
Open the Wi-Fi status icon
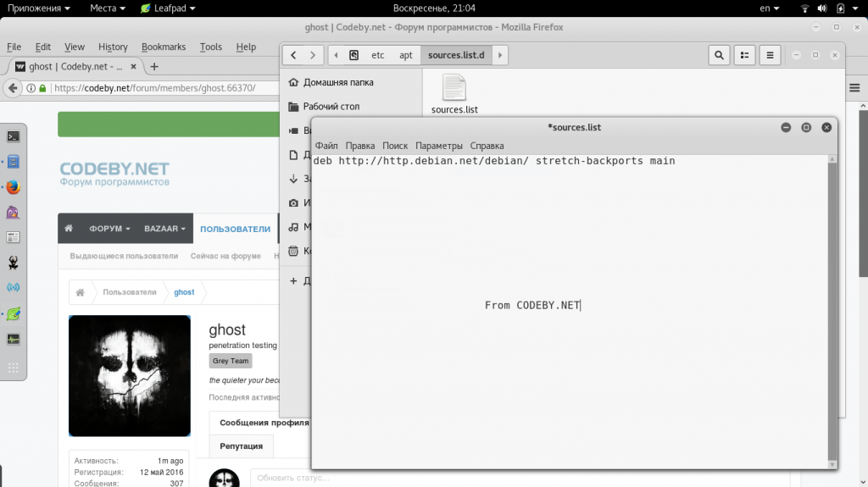[805, 8]
